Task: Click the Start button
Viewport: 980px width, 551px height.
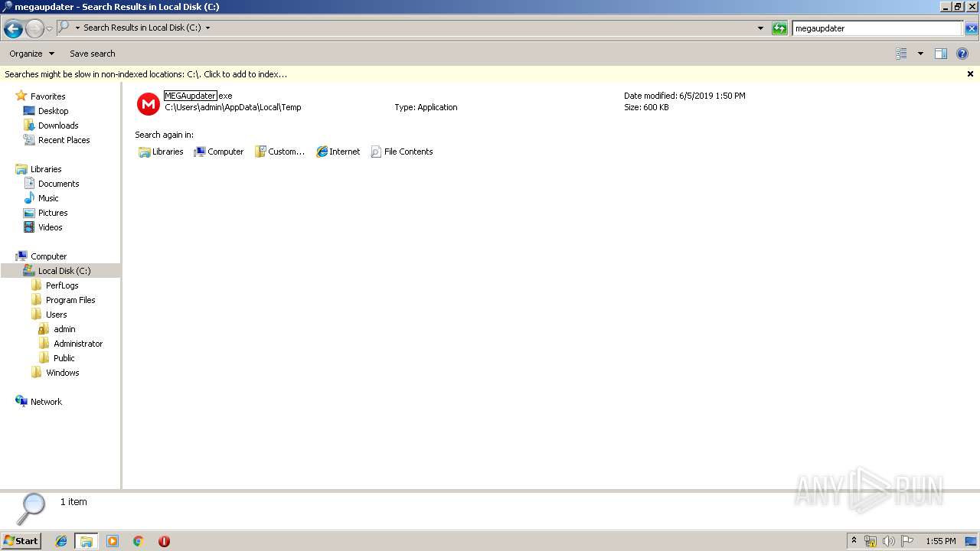Action: (21, 540)
